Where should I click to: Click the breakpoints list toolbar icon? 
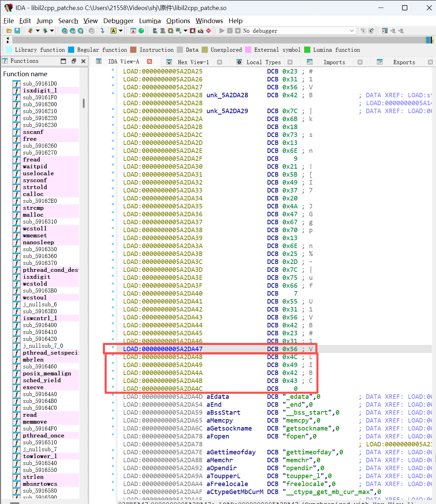tap(385, 31)
